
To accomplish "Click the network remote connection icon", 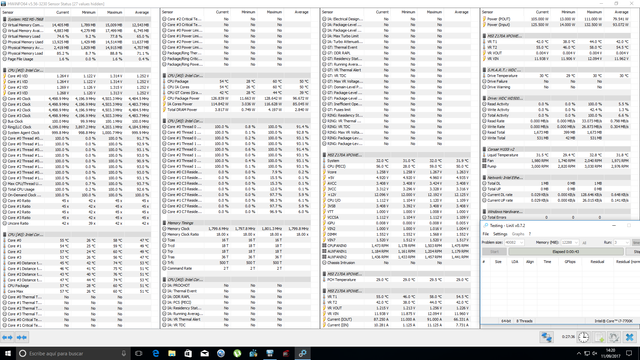I will pyautogui.click(x=547, y=337).
